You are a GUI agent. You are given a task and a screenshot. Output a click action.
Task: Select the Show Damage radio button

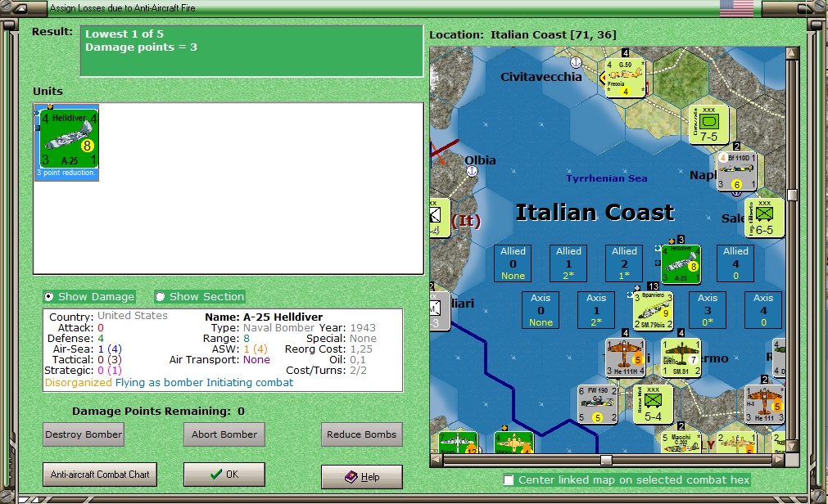(48, 297)
